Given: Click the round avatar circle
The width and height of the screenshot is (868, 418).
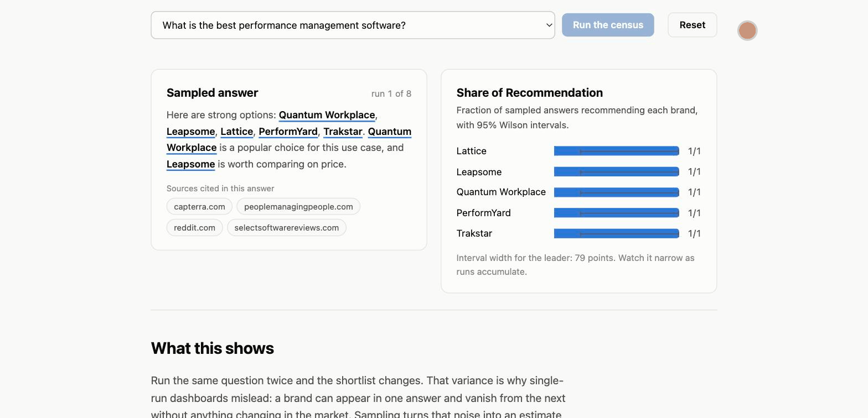Looking at the screenshot, I should point(747,30).
